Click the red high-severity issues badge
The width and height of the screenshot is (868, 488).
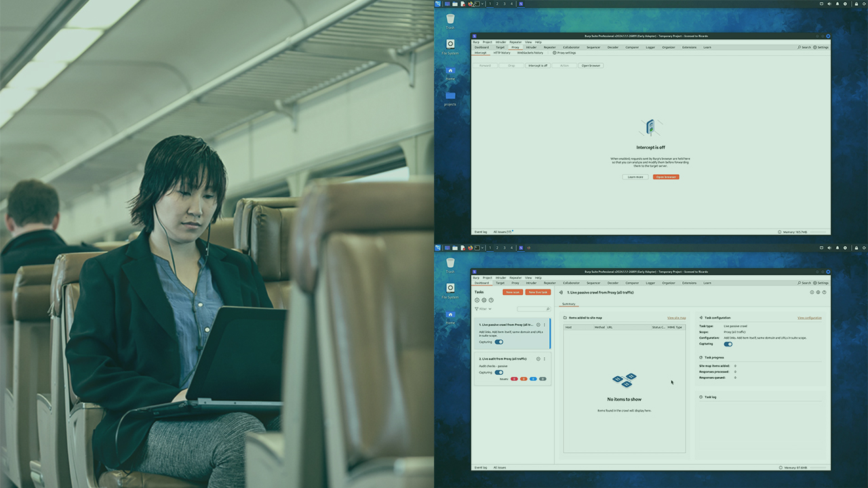click(514, 379)
